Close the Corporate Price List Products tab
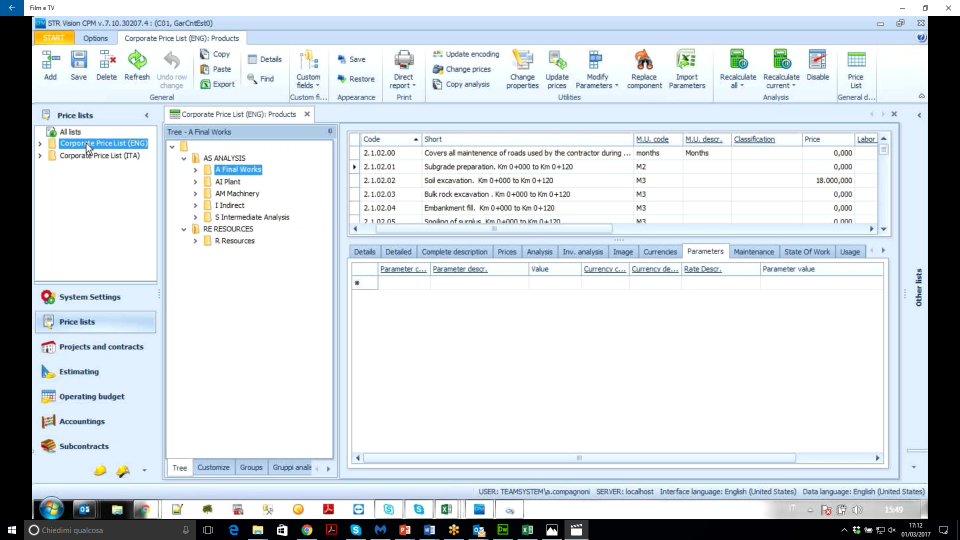 pos(307,114)
